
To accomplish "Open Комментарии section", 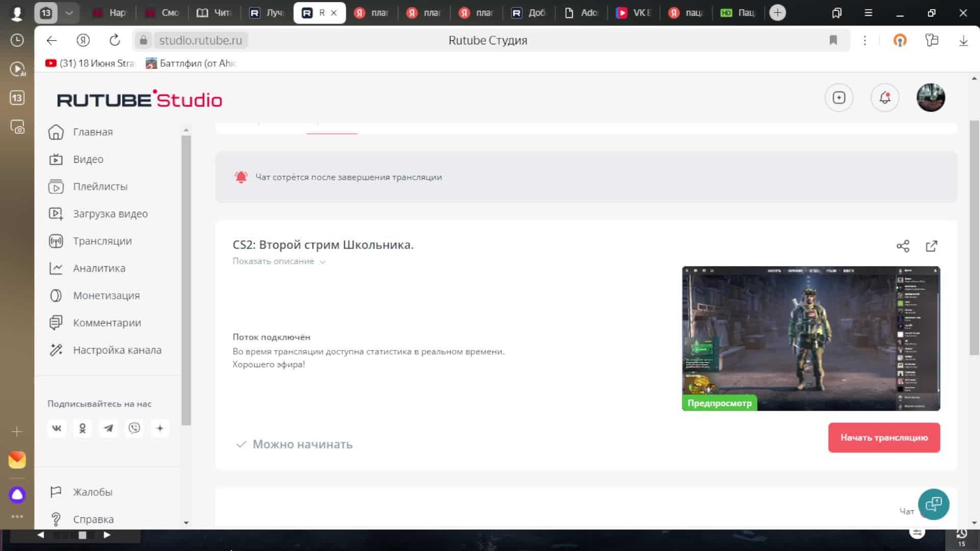I will pos(95,323).
